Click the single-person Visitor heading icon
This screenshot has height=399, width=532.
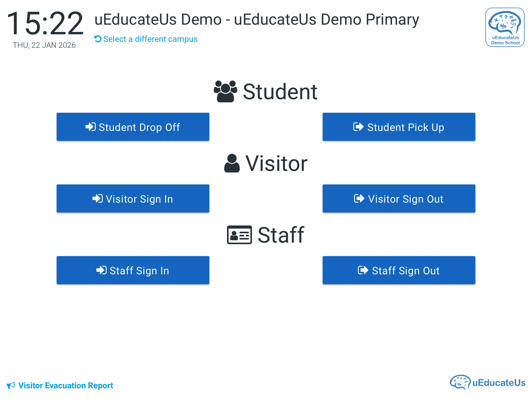tap(232, 163)
